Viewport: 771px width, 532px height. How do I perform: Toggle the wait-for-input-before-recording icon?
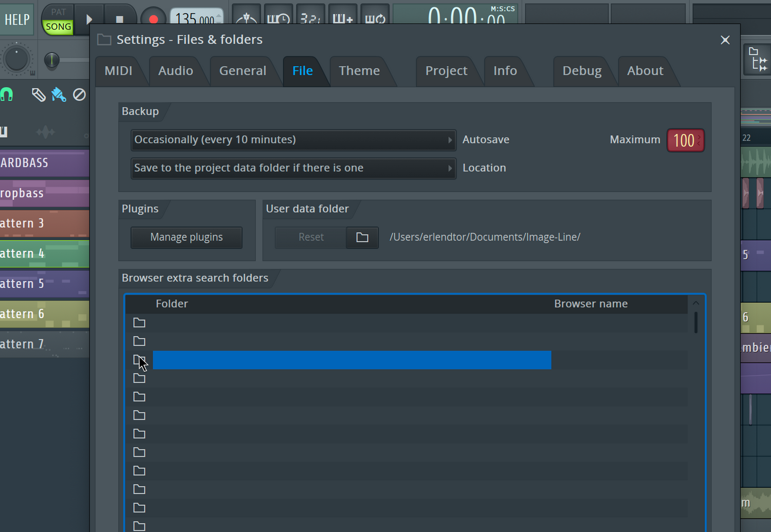[278, 17]
